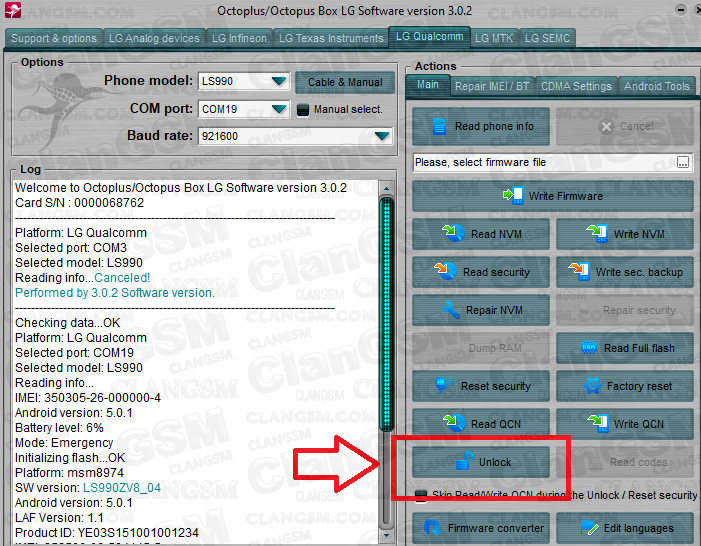Switch to LG MTK tab
The height and width of the screenshot is (546, 701).
coord(494,38)
